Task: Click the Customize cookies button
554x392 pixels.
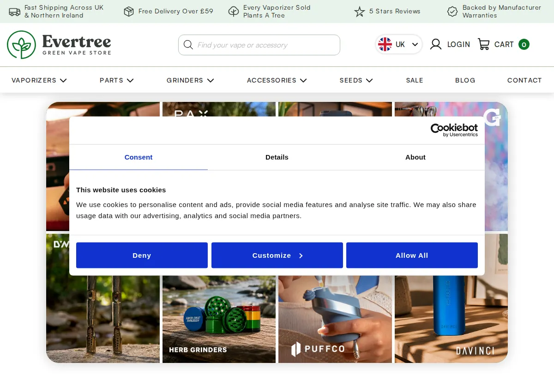Action: click(x=277, y=255)
